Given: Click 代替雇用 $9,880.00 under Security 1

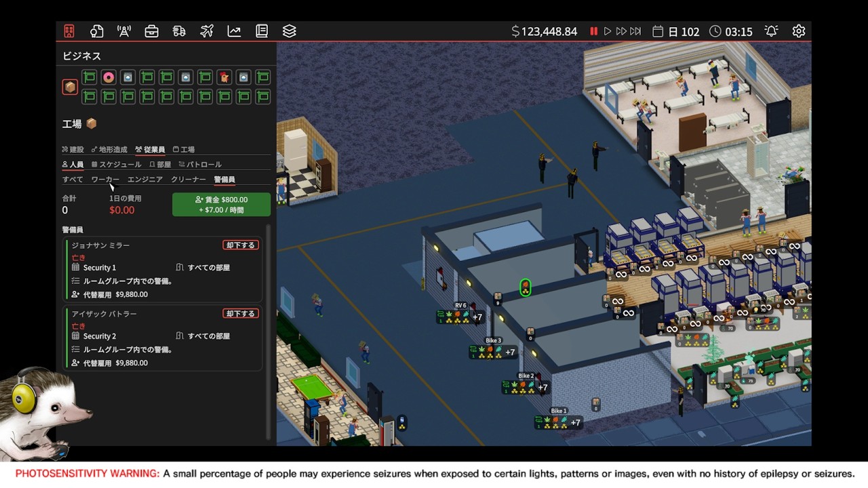Looking at the screenshot, I should pyautogui.click(x=109, y=295).
